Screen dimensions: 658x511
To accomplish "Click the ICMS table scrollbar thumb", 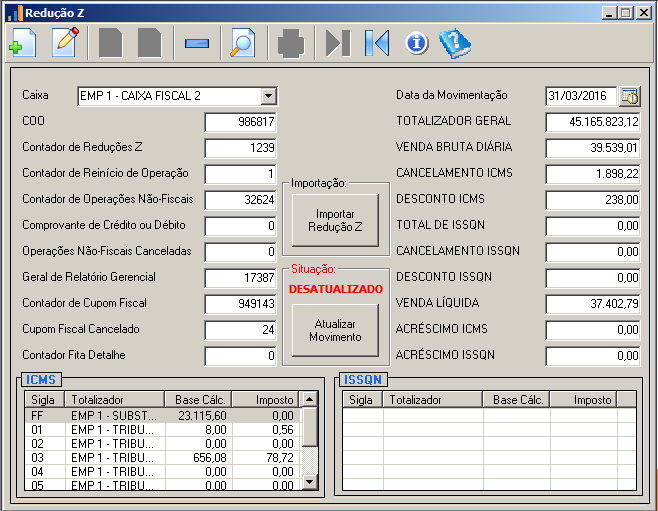I will pos(310,427).
